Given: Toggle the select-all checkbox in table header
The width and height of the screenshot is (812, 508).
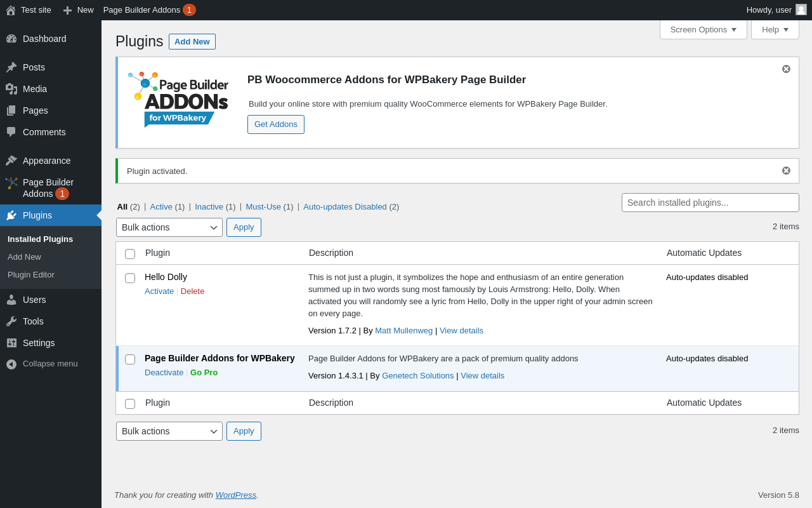Looking at the screenshot, I should pos(130,254).
